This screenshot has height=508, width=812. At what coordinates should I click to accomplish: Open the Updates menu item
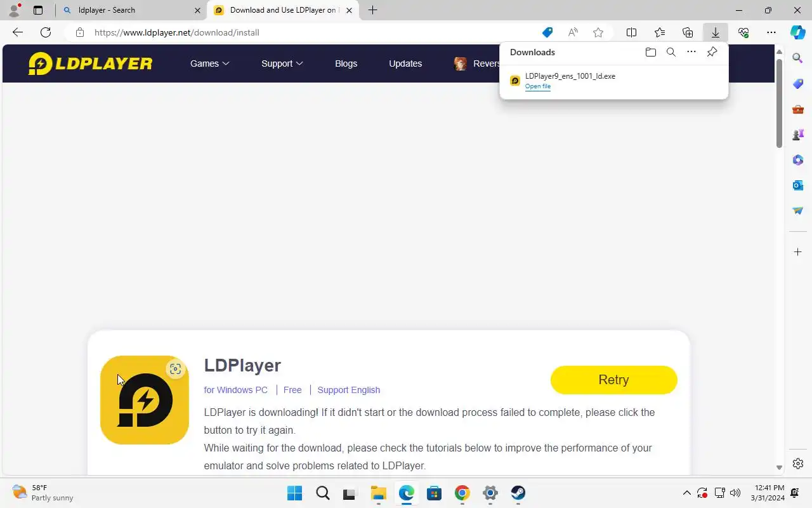(x=405, y=63)
